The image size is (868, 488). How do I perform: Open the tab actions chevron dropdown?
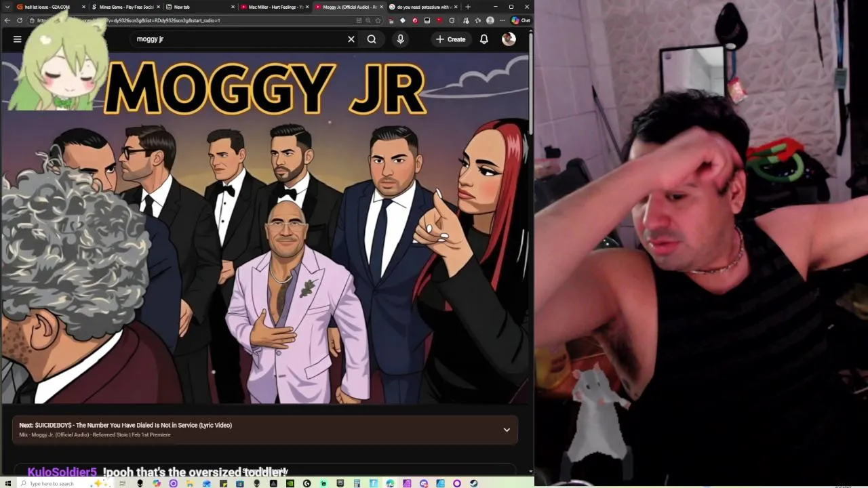(6, 7)
